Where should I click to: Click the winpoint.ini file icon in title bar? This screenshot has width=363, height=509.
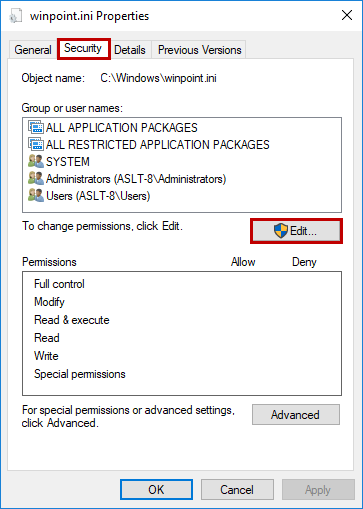[x=15, y=16]
